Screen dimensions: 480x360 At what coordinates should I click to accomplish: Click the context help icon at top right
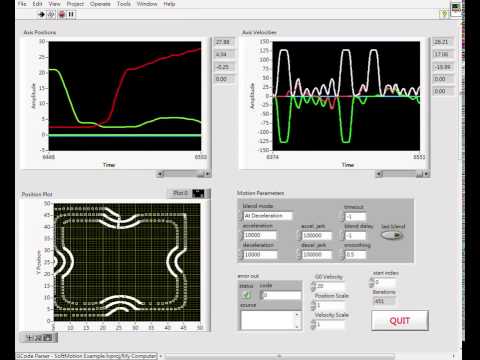444,14
